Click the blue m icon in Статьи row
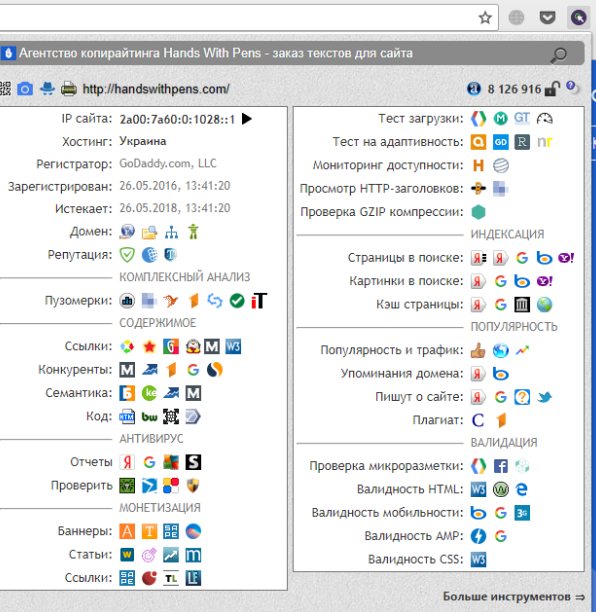 pos(193,555)
